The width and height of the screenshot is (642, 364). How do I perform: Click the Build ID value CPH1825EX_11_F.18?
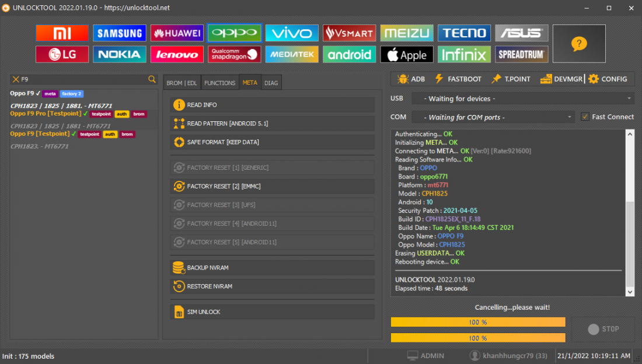[453, 219]
